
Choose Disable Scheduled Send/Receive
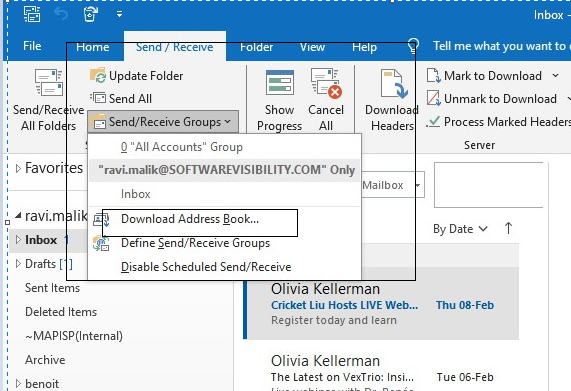225,267
